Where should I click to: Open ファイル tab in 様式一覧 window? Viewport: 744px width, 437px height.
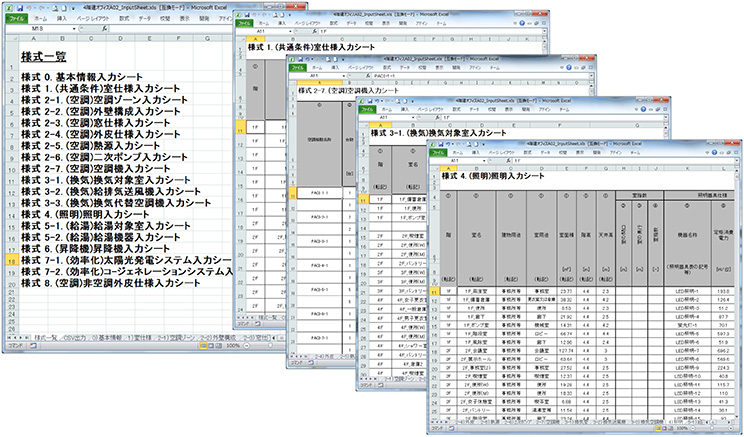17,19
